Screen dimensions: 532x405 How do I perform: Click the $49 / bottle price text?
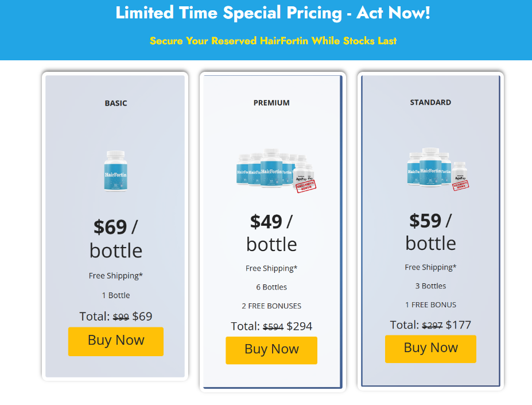pos(271,233)
